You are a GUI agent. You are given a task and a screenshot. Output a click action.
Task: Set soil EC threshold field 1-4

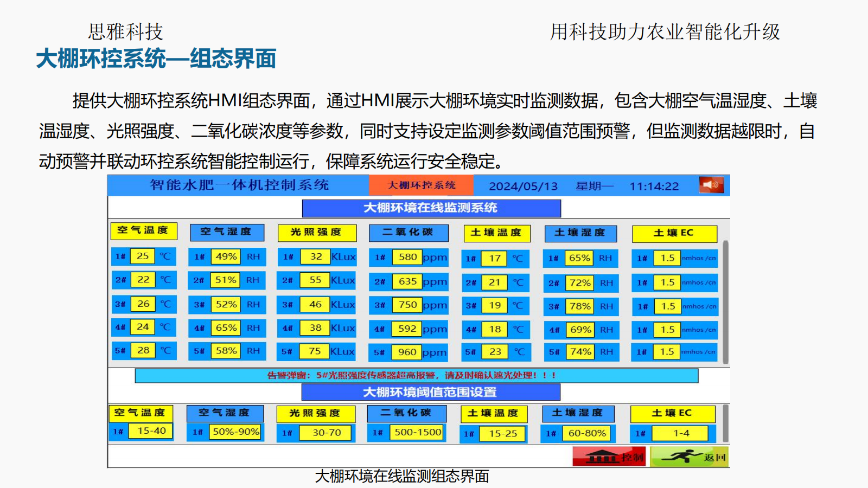[x=681, y=433]
